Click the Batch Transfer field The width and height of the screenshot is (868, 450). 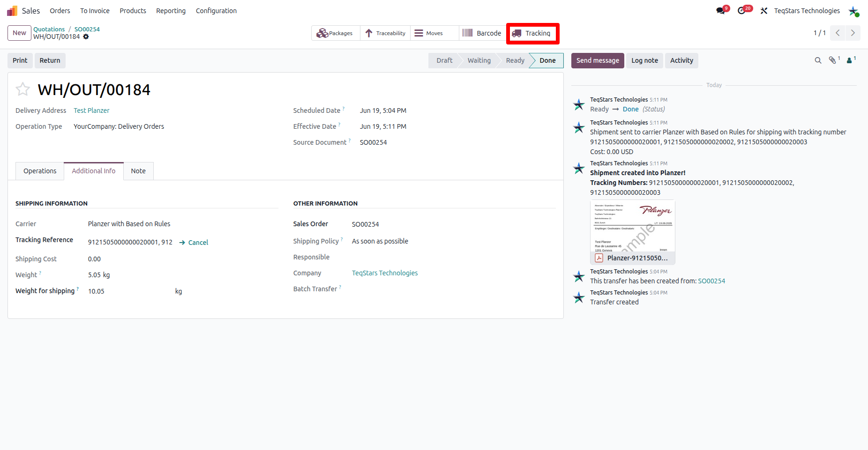pyautogui.click(x=454, y=289)
